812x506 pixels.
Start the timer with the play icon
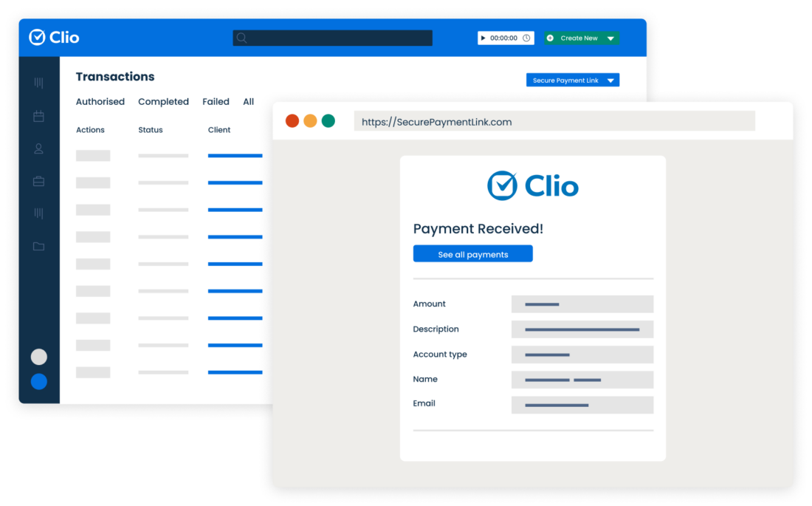pyautogui.click(x=484, y=38)
